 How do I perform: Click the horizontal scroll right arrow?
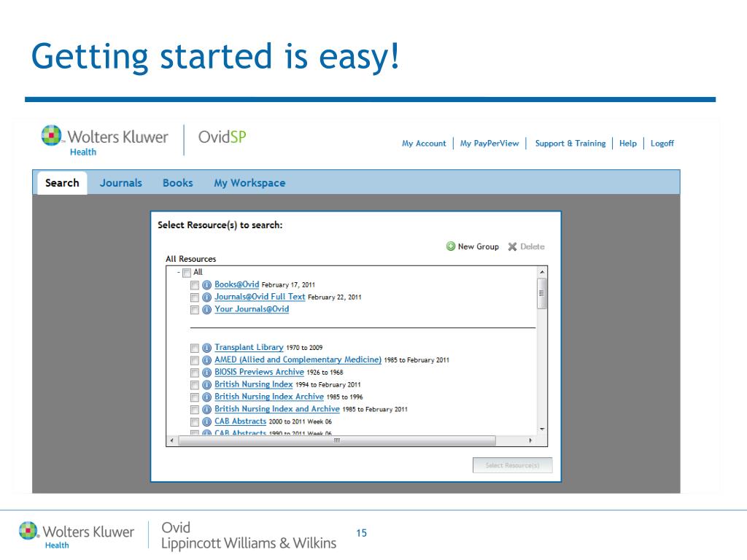(x=530, y=441)
